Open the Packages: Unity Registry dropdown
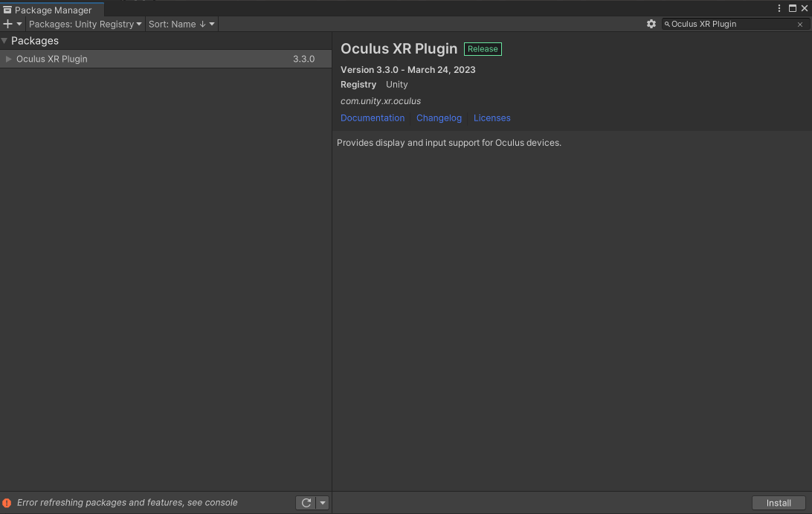812x514 pixels. tap(86, 24)
